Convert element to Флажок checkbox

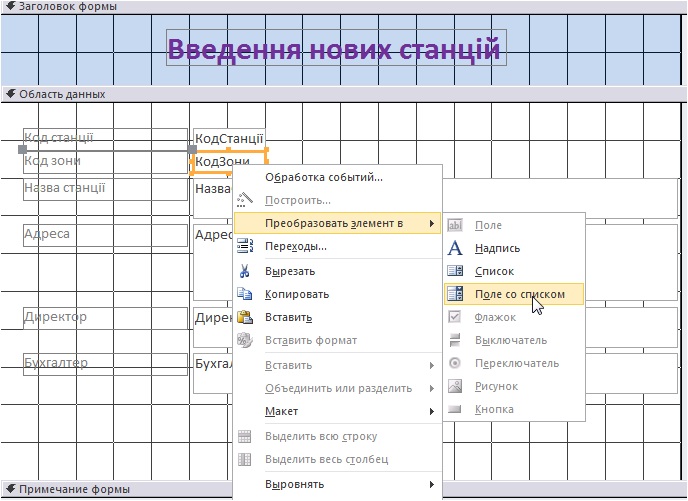(495, 317)
